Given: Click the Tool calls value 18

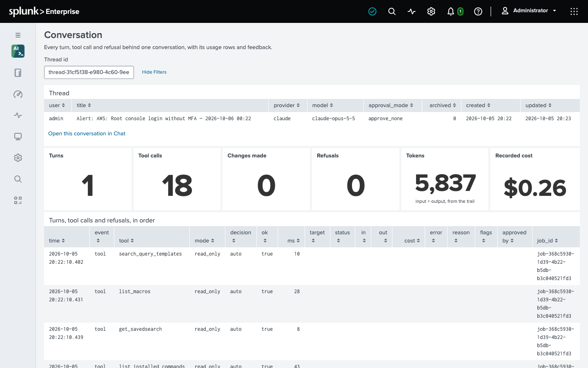Looking at the screenshot, I should click(x=177, y=186).
